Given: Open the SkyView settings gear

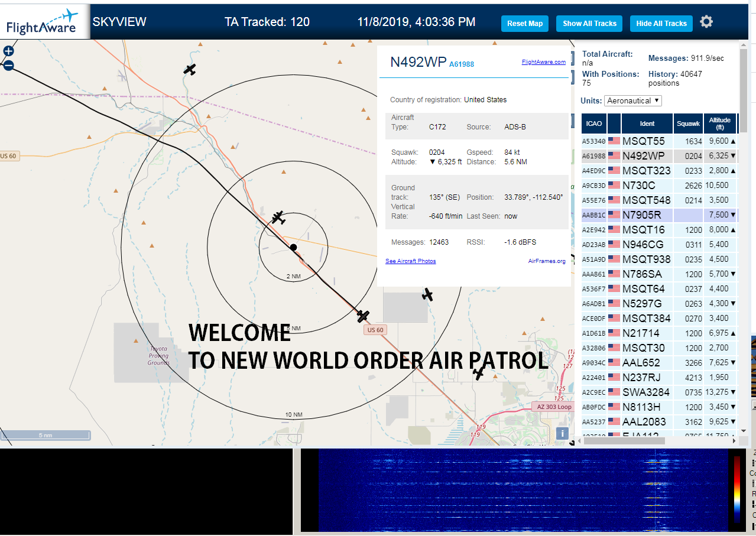Looking at the screenshot, I should pos(706,22).
